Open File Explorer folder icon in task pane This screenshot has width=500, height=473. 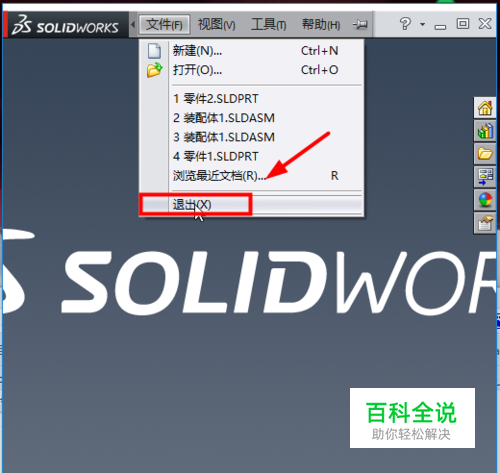pos(485,154)
